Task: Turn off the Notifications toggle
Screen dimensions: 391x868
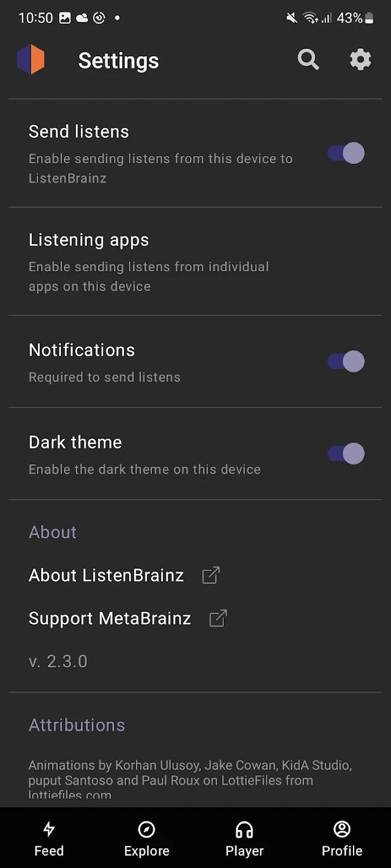Action: pyautogui.click(x=345, y=361)
